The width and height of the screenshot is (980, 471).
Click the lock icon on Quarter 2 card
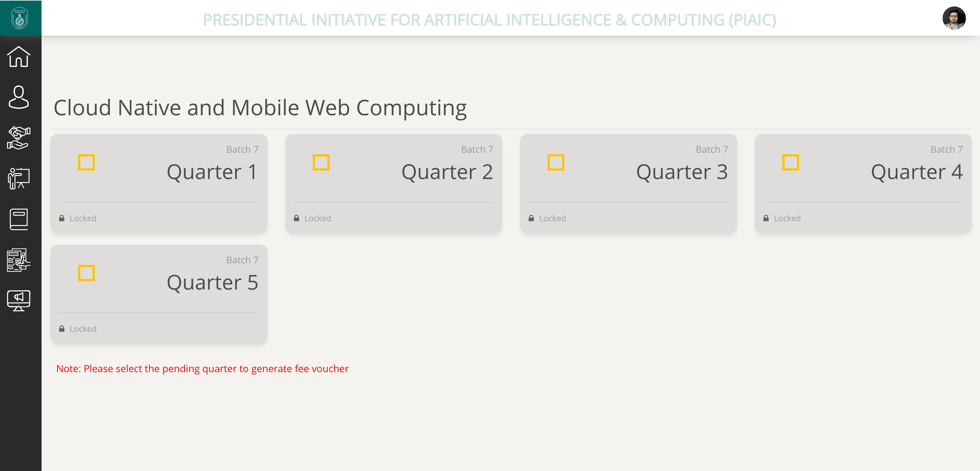[296, 218]
